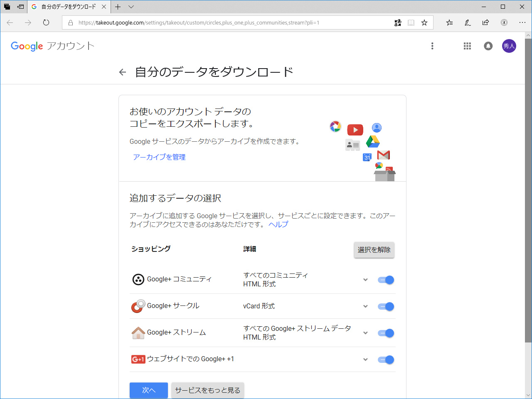This screenshot has height=399, width=532.
Task: Click the Google+ コミュニティ service icon
Action: click(138, 279)
